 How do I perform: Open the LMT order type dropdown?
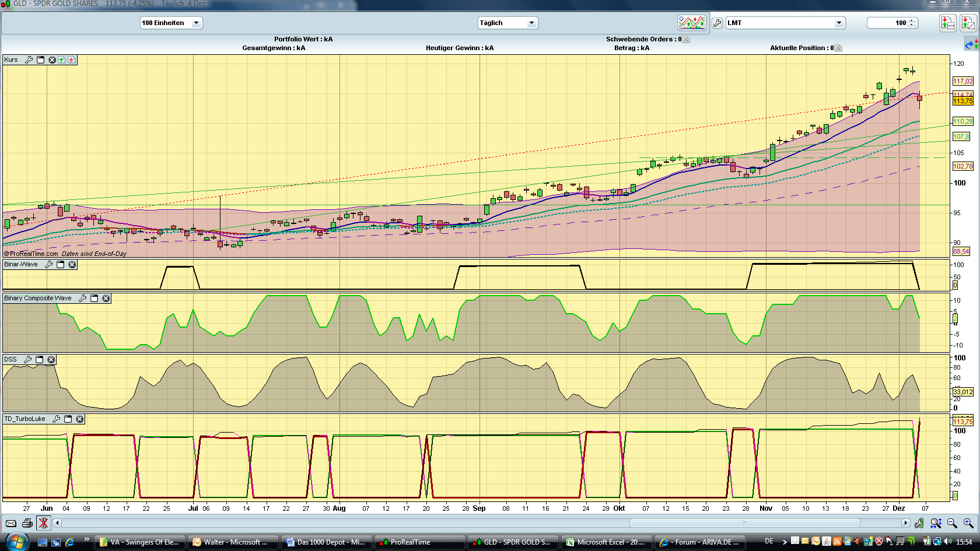[x=838, y=23]
